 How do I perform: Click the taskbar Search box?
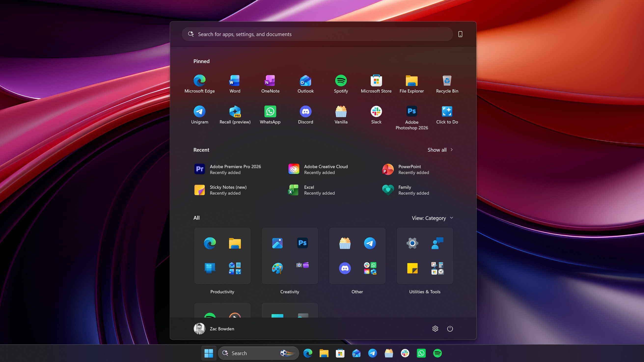point(259,353)
